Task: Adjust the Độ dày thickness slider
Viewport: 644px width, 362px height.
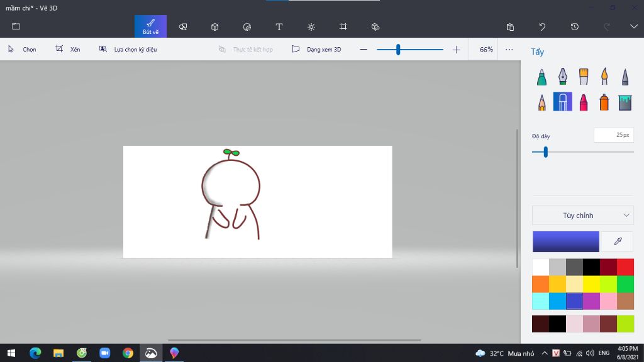Action: (546, 152)
